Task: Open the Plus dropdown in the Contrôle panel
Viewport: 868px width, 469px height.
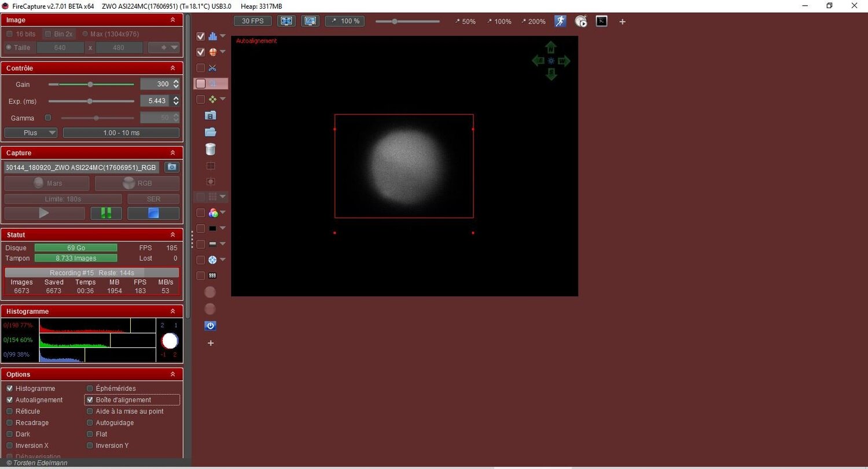Action: 31,133
